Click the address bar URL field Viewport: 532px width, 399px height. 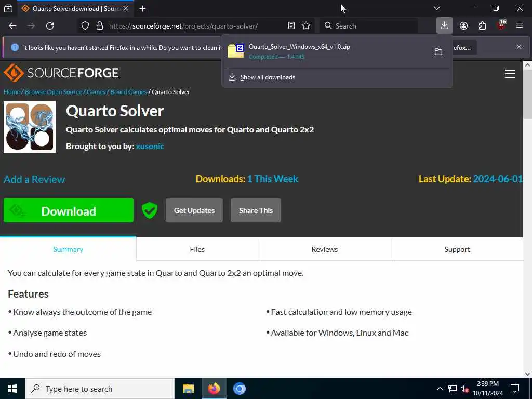[183, 26]
